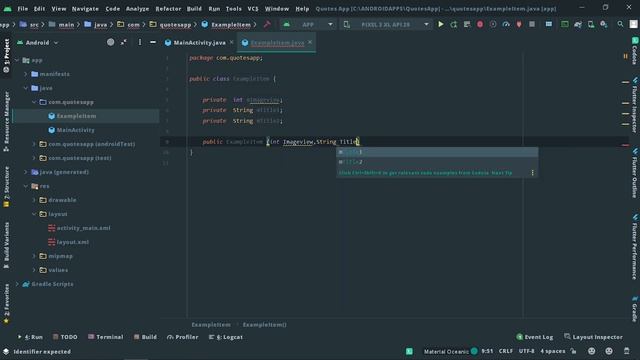Click the scroll-from-source target icon in Project panel
Viewport: 640px width, 360px height.
(111, 42)
